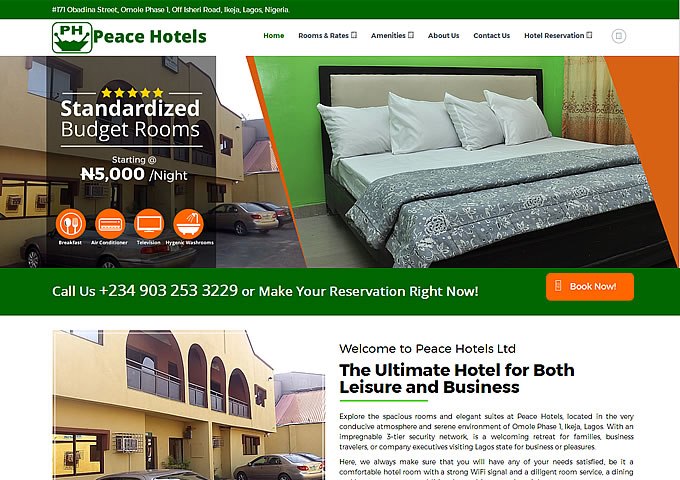Screen dimensions: 680x480
Task: Expand the Hotel Reservation dropdown menu
Action: pyautogui.click(x=558, y=36)
